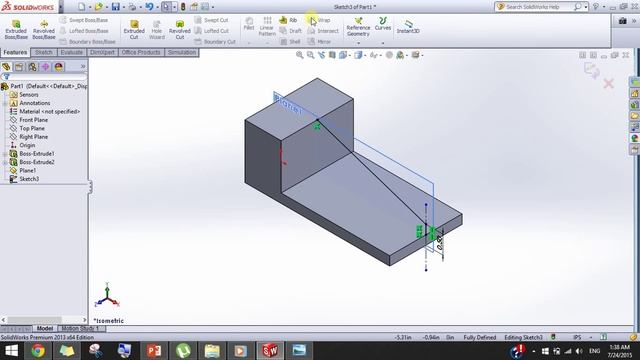
Task: Click the New document icon
Action: click(x=82, y=7)
